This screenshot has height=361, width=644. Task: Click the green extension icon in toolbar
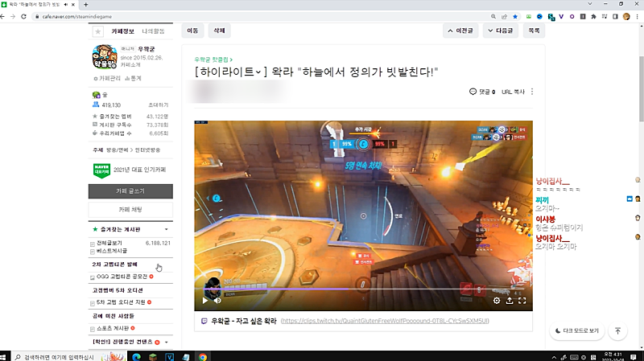pyautogui.click(x=529, y=16)
